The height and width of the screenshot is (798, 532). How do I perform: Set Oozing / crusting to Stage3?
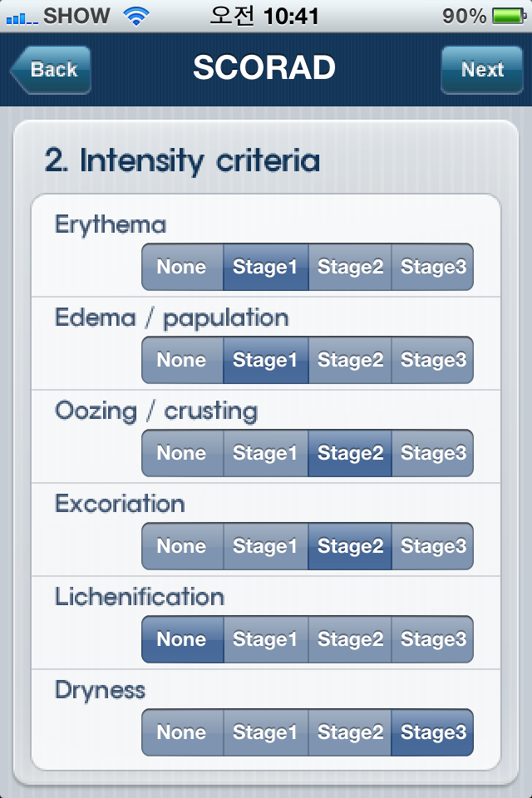432,453
